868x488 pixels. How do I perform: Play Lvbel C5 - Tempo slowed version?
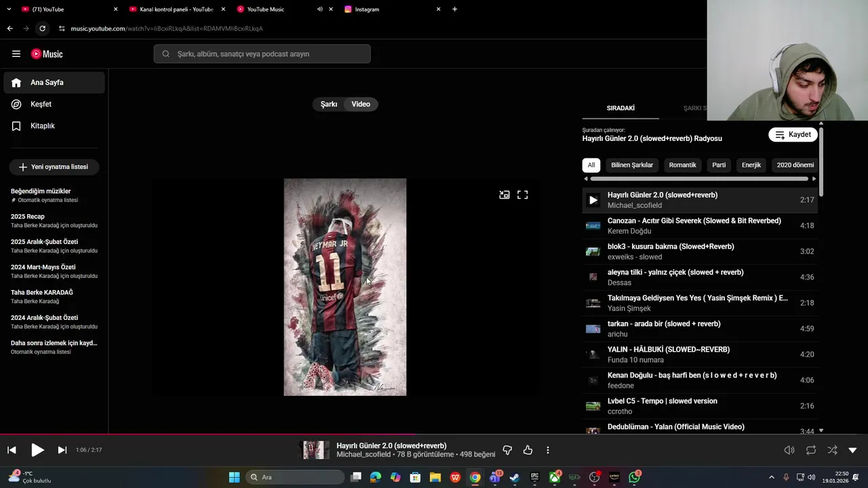click(700, 406)
